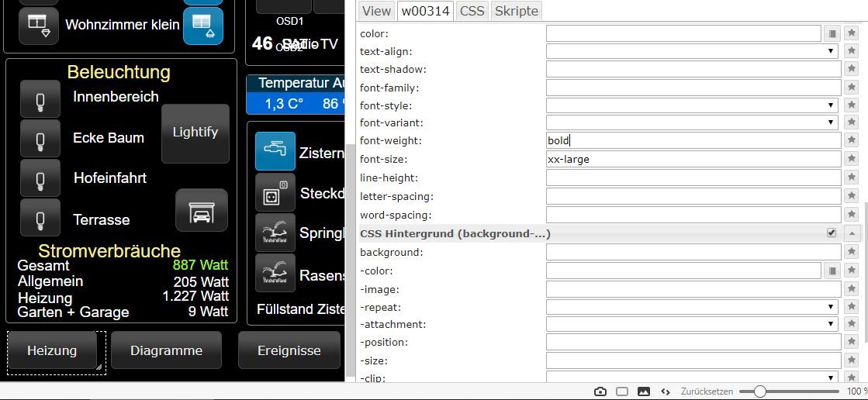Collapse the CSS Hintergrund section arrow
Screen dimensions: 868x400
851,233
